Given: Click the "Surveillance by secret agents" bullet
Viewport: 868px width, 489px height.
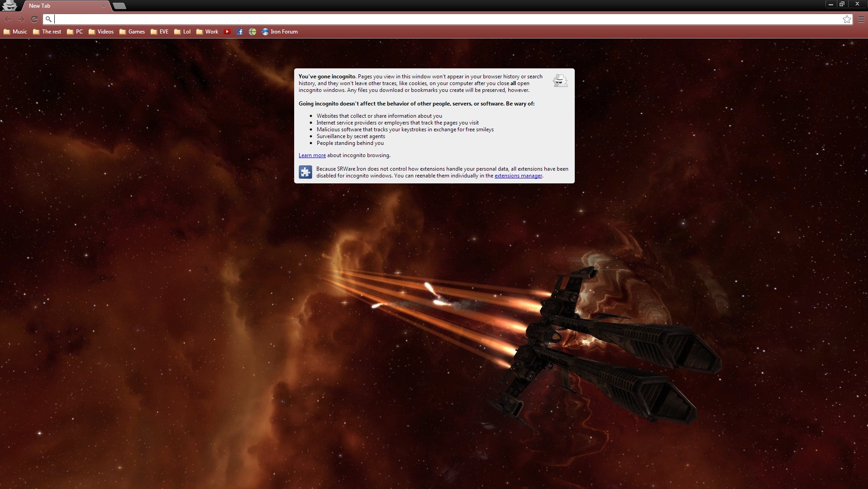Looking at the screenshot, I should (351, 136).
